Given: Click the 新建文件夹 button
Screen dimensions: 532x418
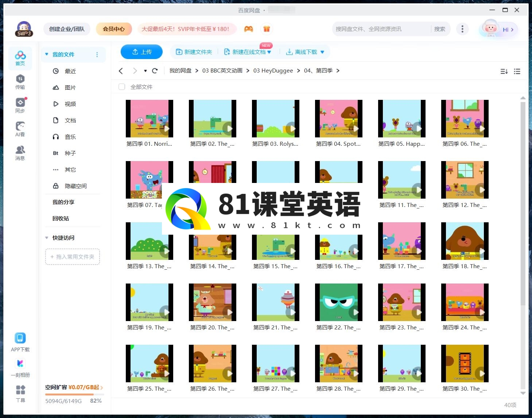Looking at the screenshot, I should [194, 52].
